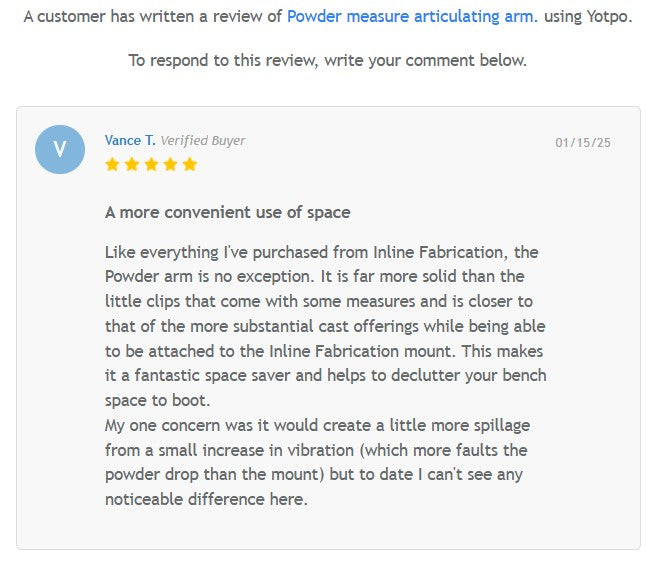
Task: Click the Verified Buyer label
Action: tap(203, 141)
